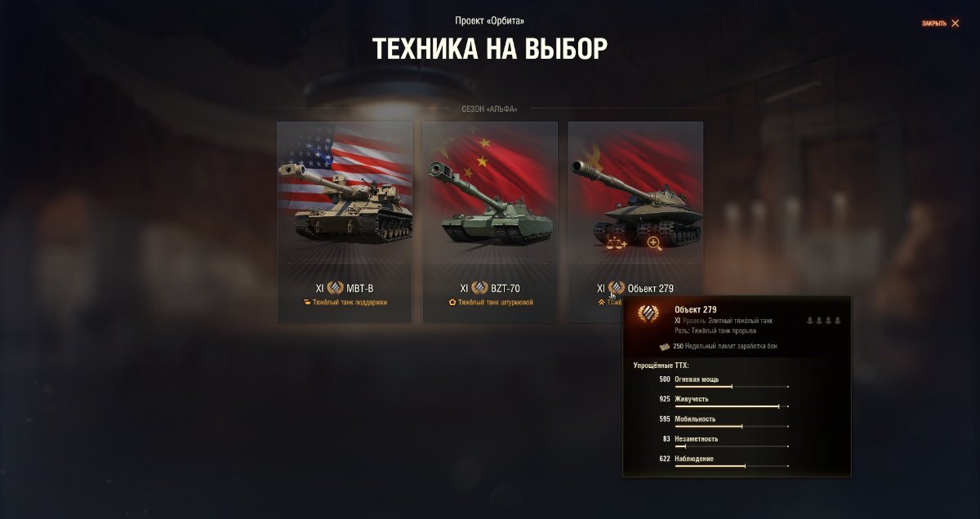Click the Сезон «Альфа» section header
This screenshot has width=980, height=519.
(x=490, y=109)
